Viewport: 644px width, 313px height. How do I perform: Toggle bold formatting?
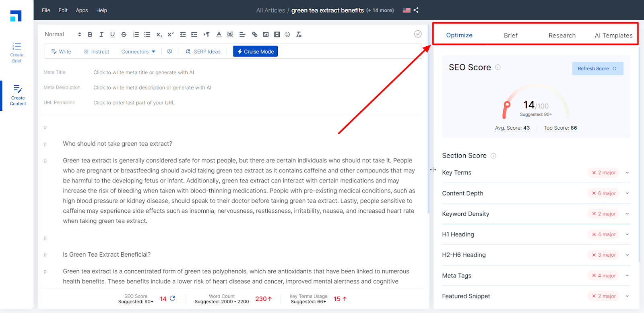pos(90,35)
